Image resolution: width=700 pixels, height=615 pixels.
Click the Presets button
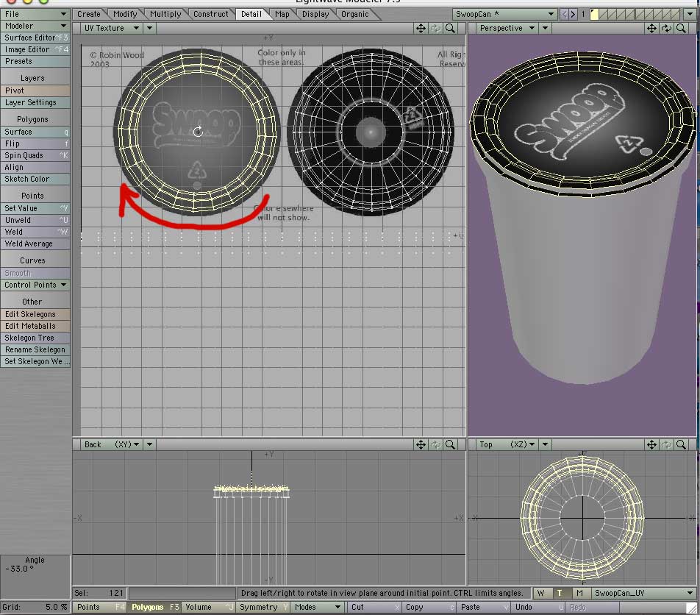[x=35, y=61]
